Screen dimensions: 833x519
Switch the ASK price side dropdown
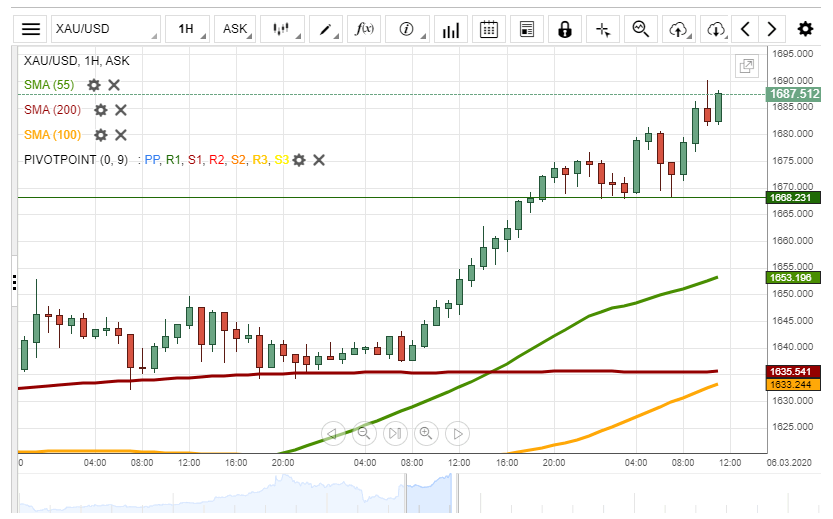235,29
